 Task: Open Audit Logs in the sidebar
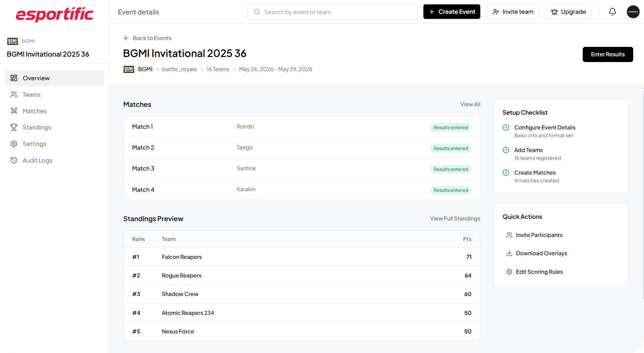55,160
